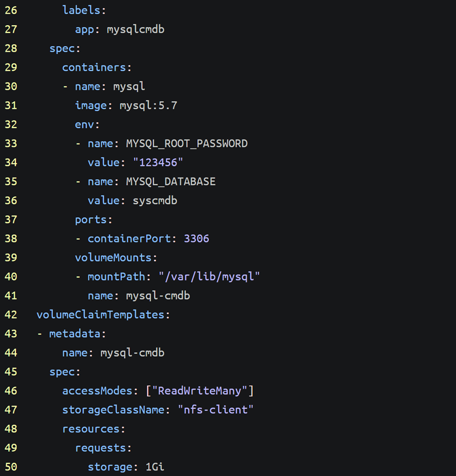Click the 'resources:' key
This screenshot has height=476, width=456.
point(94,429)
